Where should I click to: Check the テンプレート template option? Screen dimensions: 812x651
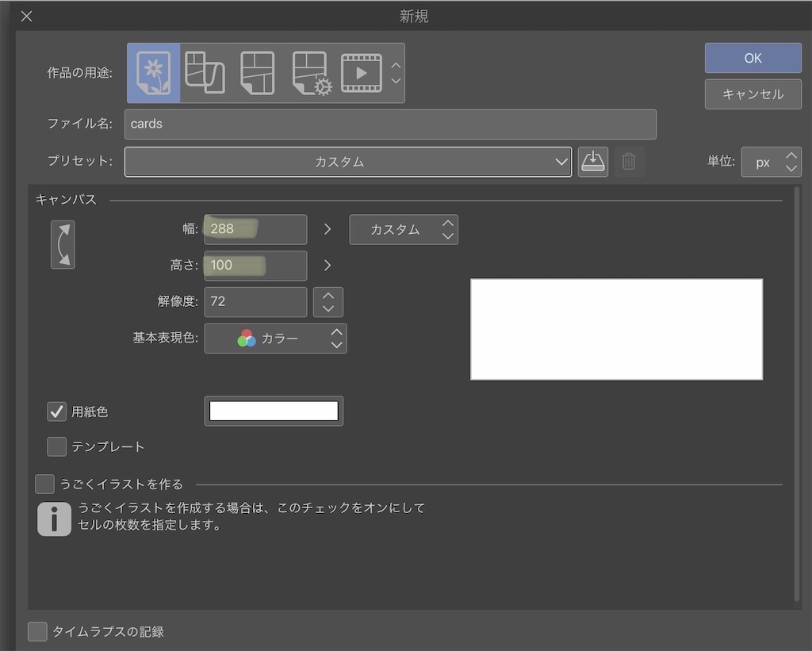(56, 446)
